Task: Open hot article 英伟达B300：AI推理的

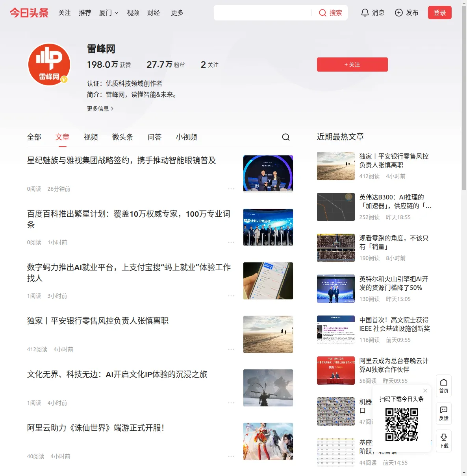Action: [395, 201]
